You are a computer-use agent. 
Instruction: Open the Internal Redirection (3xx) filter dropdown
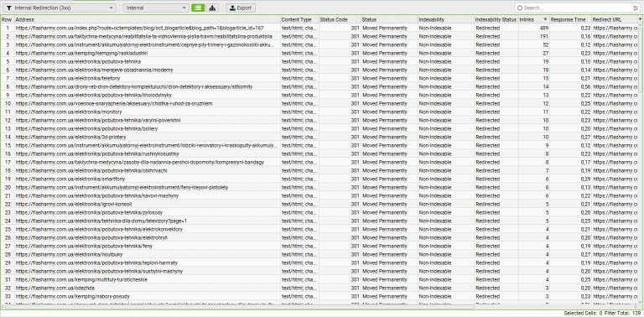click(60, 8)
